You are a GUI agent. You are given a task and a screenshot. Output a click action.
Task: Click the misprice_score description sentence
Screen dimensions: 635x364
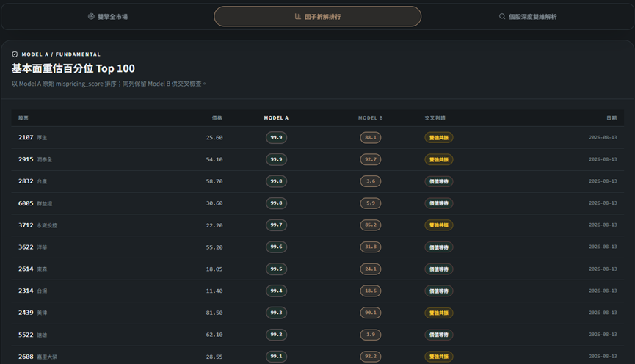click(x=109, y=84)
